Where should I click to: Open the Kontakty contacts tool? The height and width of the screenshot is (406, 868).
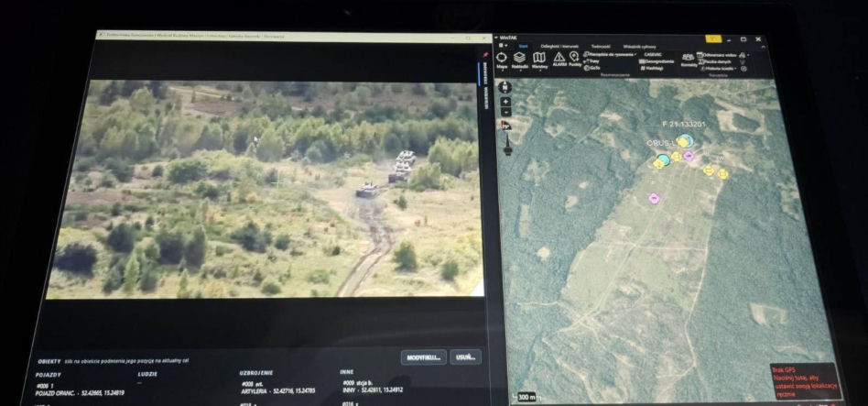(x=689, y=60)
